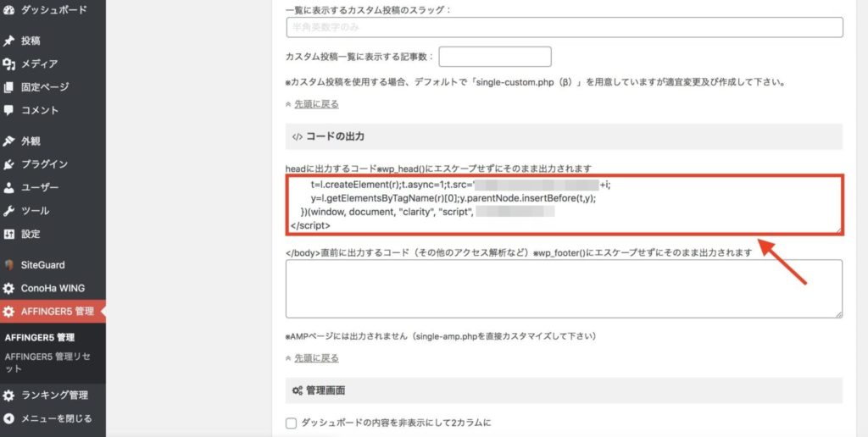Focus the custom post slug field

tap(565, 27)
